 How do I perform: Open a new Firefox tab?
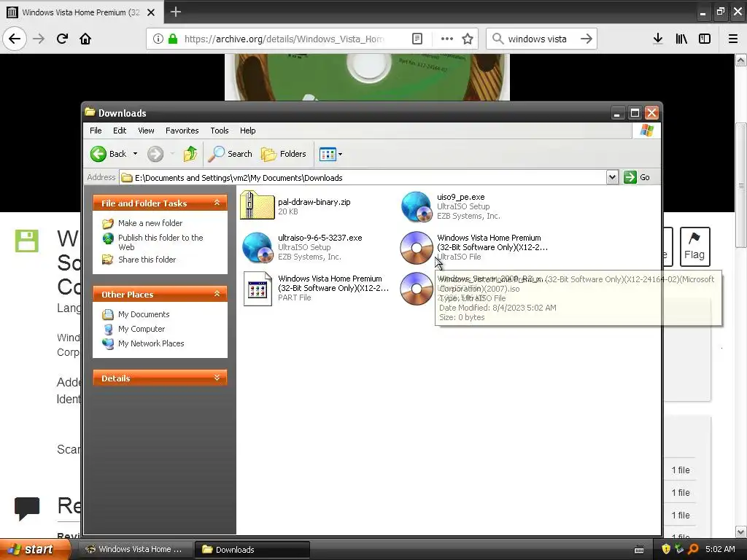coord(175,12)
